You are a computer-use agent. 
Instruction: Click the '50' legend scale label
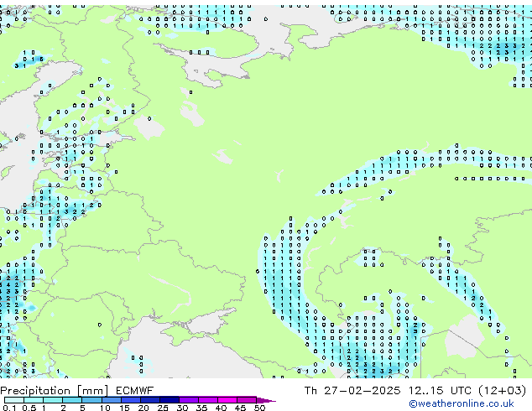tap(259, 408)
